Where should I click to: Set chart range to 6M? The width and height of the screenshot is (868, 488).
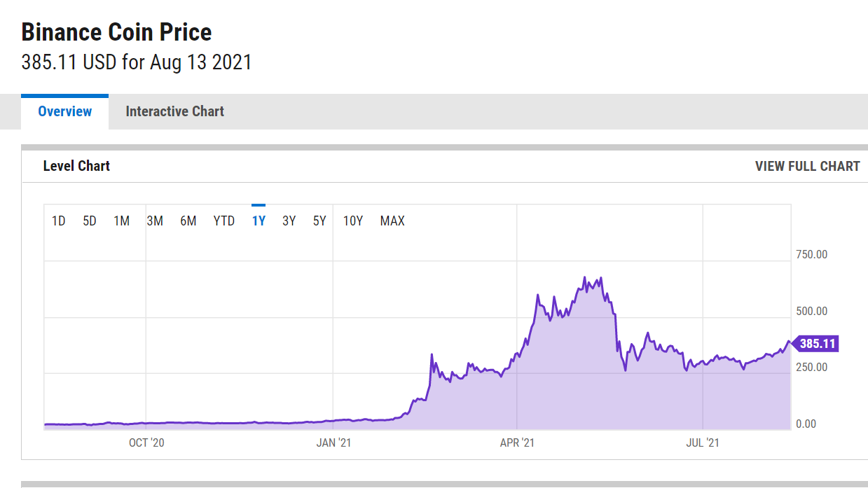(188, 221)
